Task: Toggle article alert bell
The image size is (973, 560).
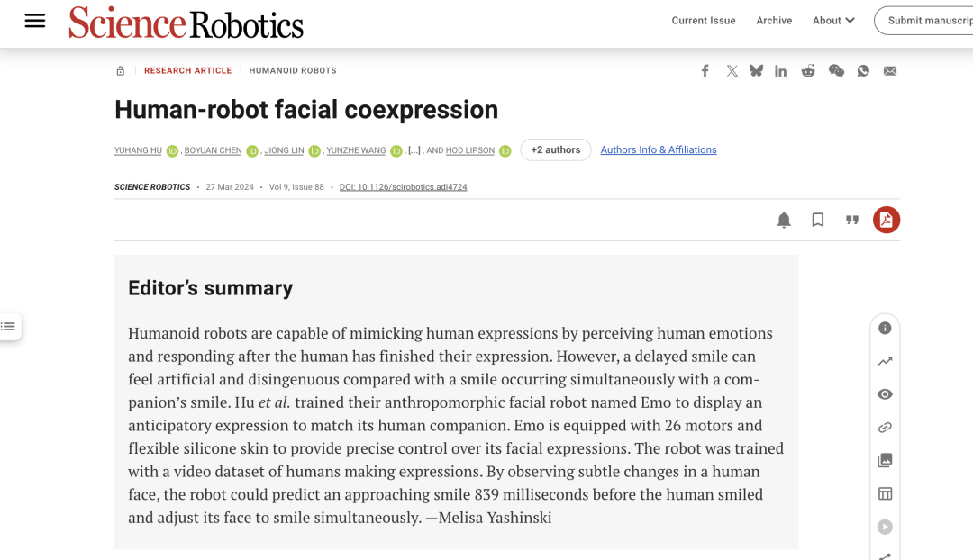Action: pos(784,220)
